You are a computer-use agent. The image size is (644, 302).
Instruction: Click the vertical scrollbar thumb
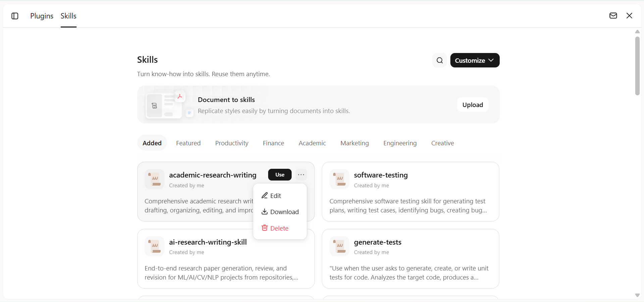click(x=637, y=66)
